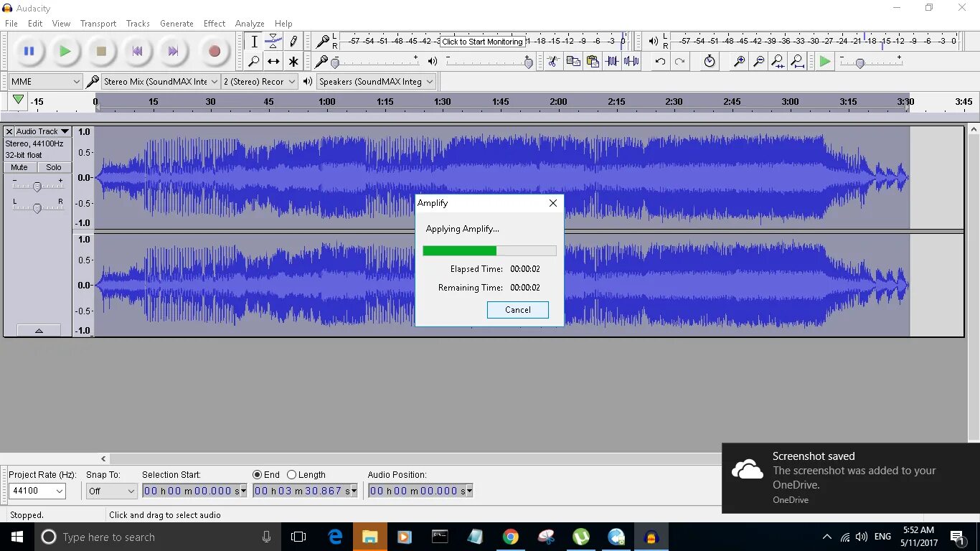Open the File menu
This screenshot has height=551, width=980.
click(11, 24)
